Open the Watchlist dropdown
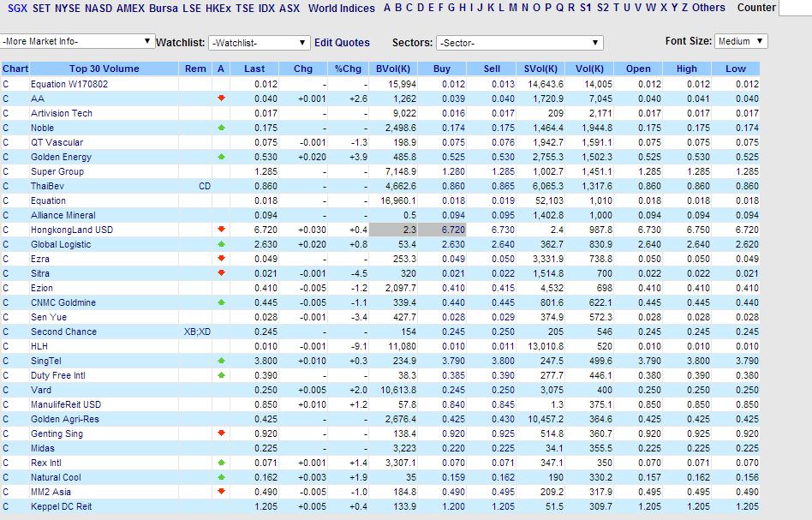Viewport: 812px width, 520px height. pos(259,43)
